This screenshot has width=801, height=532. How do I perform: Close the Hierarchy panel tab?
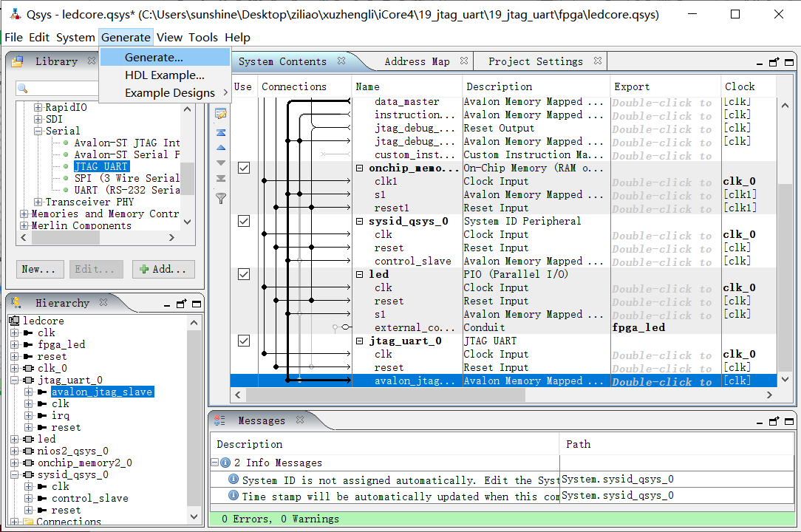[x=103, y=302]
